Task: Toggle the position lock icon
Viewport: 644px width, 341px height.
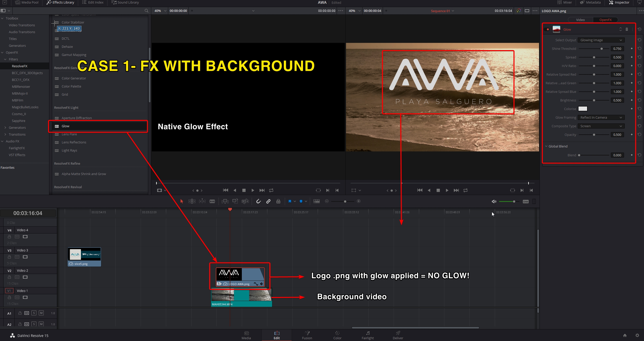Action: click(x=278, y=201)
